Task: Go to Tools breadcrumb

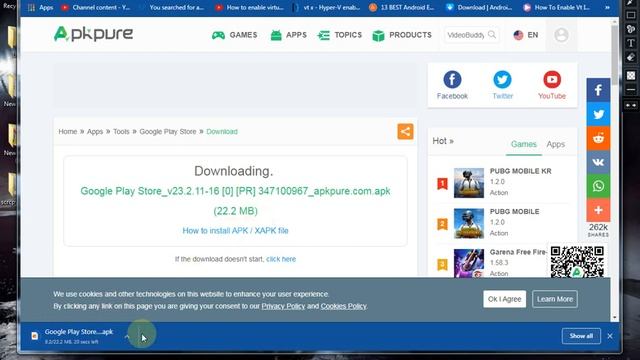Action: 121,131
